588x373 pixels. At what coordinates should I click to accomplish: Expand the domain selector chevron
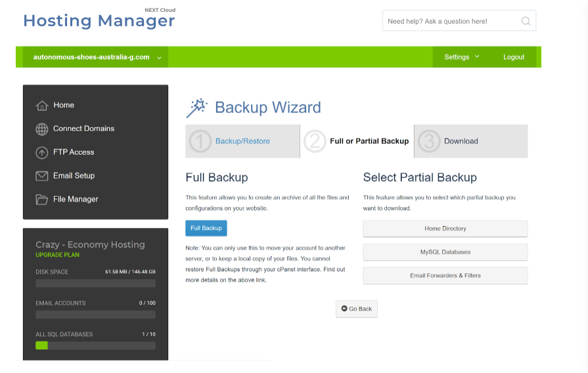pos(160,58)
